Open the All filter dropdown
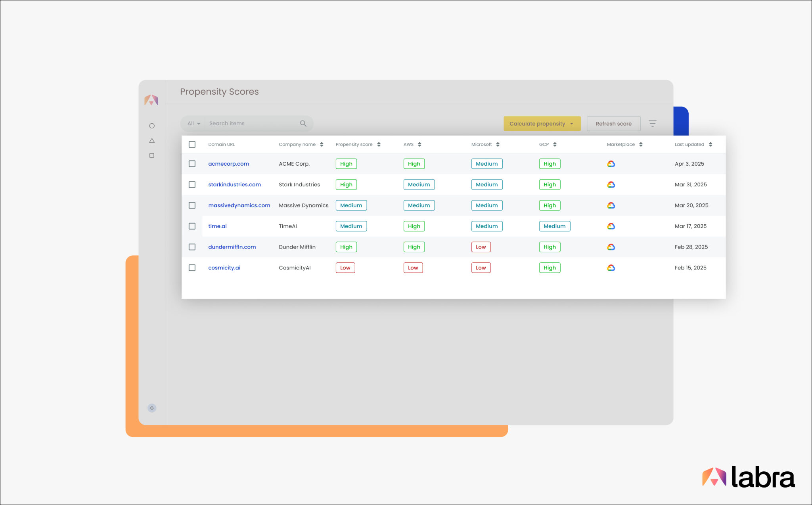The image size is (812, 505). 193,123
